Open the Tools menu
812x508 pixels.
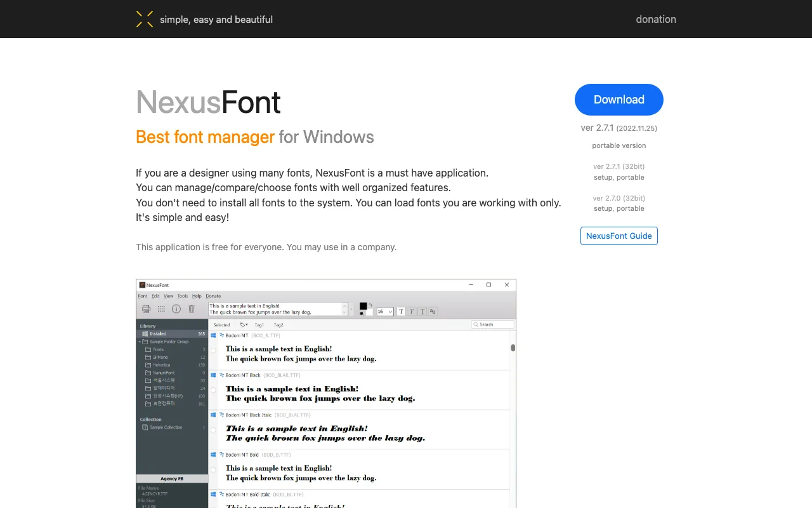click(183, 296)
